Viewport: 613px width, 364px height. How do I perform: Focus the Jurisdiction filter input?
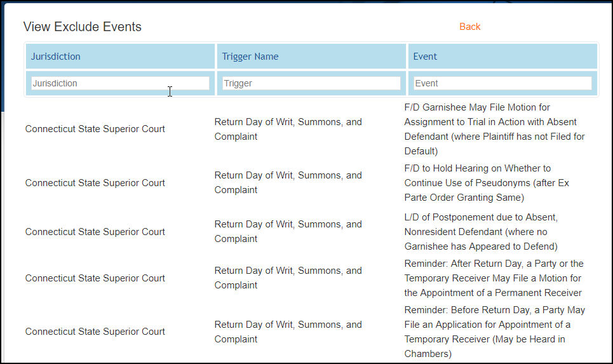[x=120, y=83]
